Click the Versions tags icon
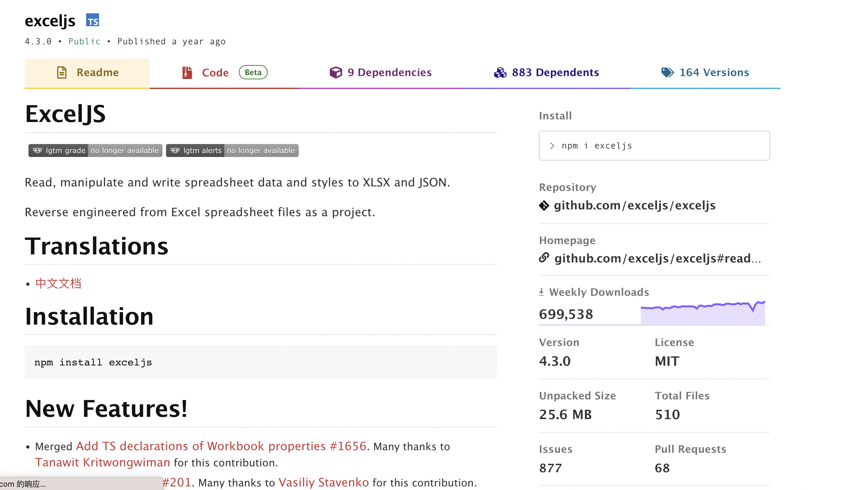 (x=668, y=72)
